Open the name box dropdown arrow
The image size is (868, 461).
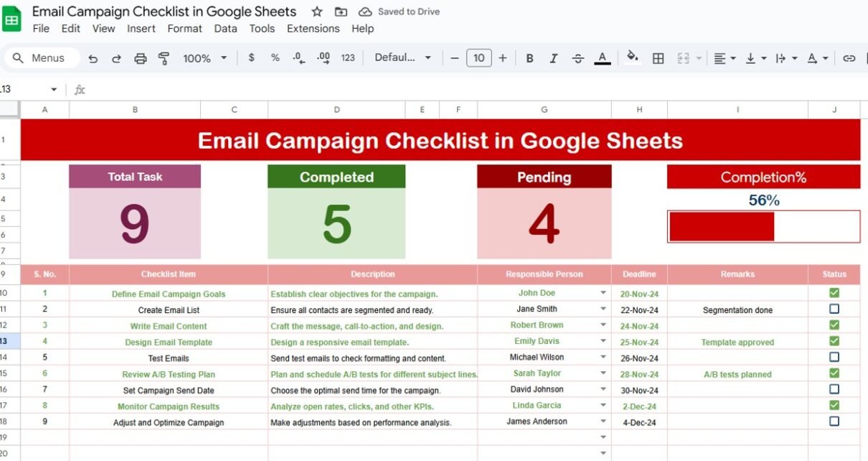54,90
